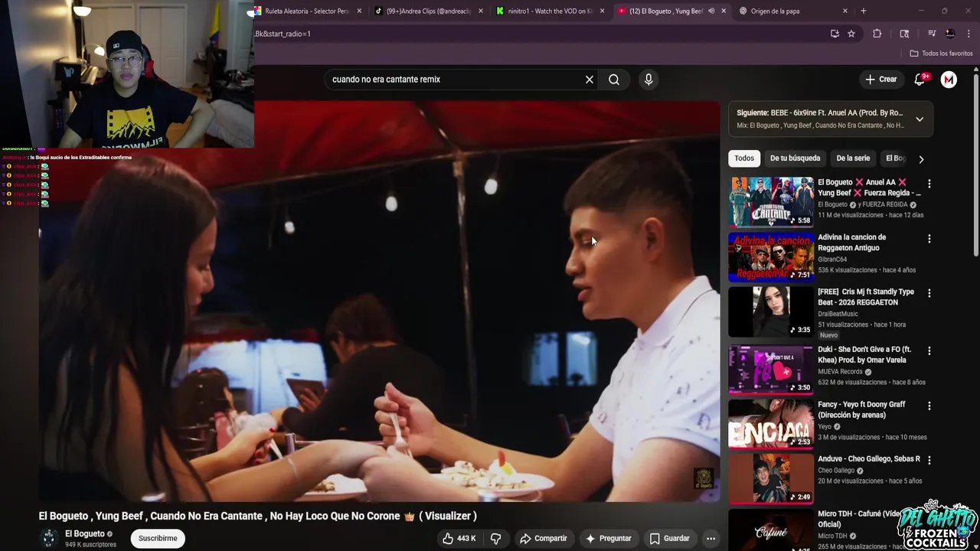Select the Todos filter chip
The image size is (980, 551).
click(x=744, y=158)
